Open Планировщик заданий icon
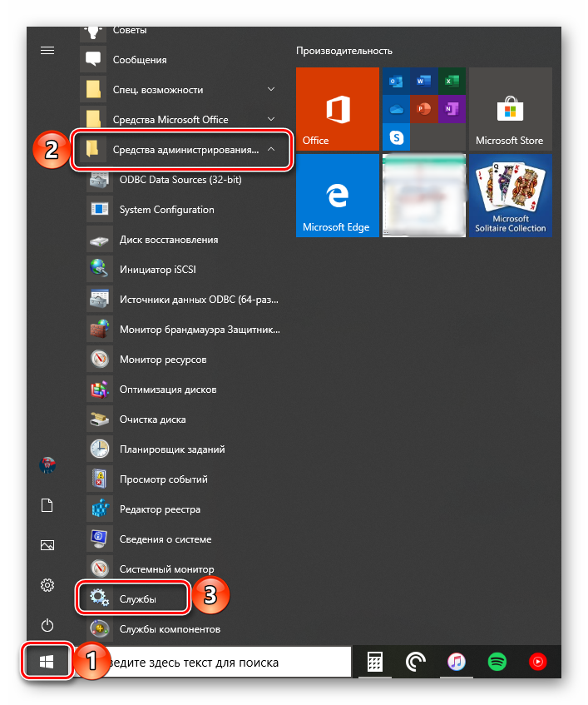Image resolution: width=588 pixels, height=705 pixels. point(100,449)
